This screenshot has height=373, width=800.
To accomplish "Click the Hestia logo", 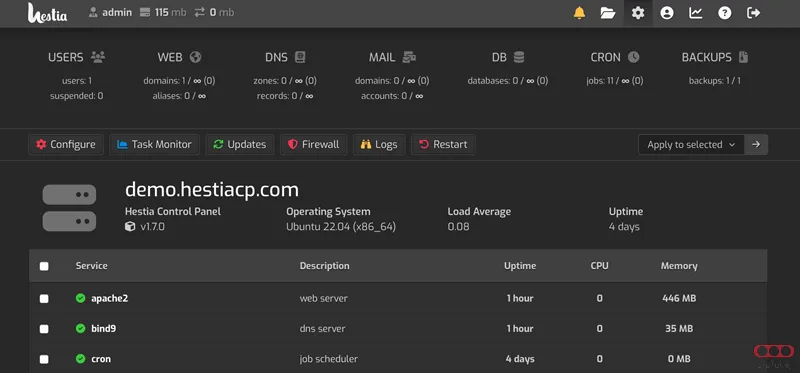I will [47, 13].
